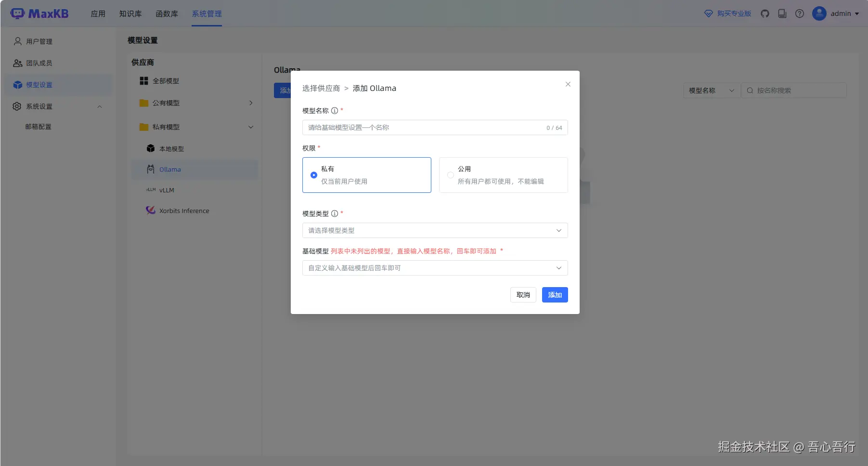The height and width of the screenshot is (466, 868).
Task: Click the 系统设置 gear icon
Action: coord(17,106)
